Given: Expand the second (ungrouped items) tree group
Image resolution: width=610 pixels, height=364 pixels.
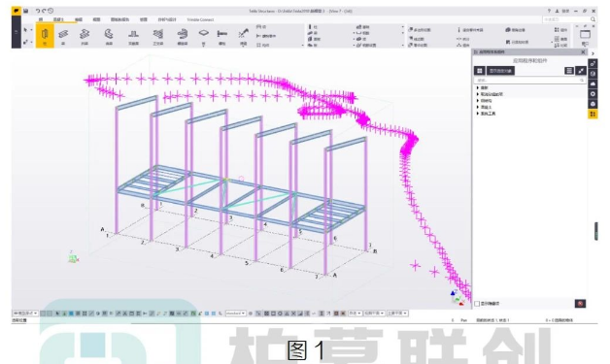Looking at the screenshot, I should pos(478,94).
